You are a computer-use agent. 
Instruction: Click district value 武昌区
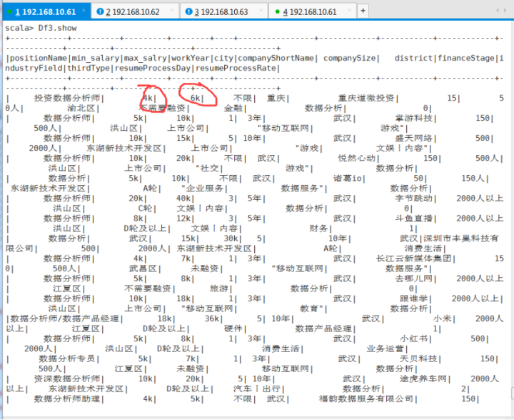tap(143, 269)
